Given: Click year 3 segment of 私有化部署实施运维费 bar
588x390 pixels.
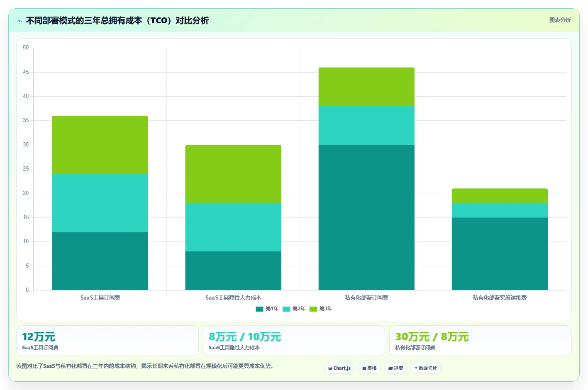Looking at the screenshot, I should [500, 196].
